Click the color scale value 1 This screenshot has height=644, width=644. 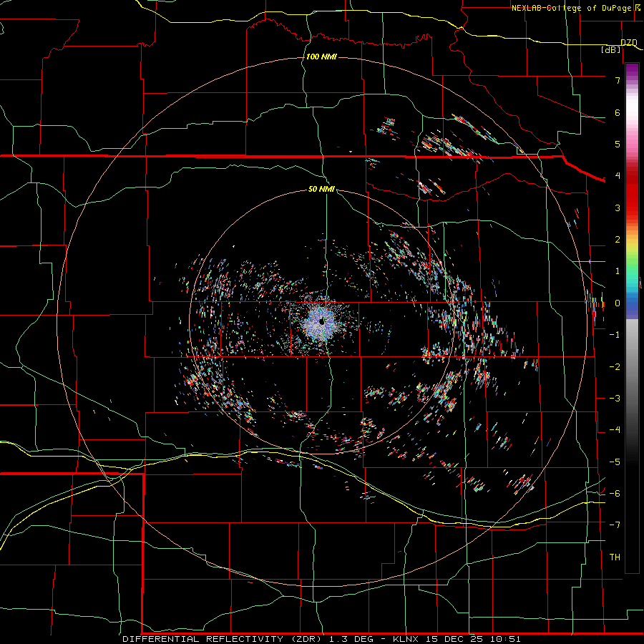(x=618, y=271)
